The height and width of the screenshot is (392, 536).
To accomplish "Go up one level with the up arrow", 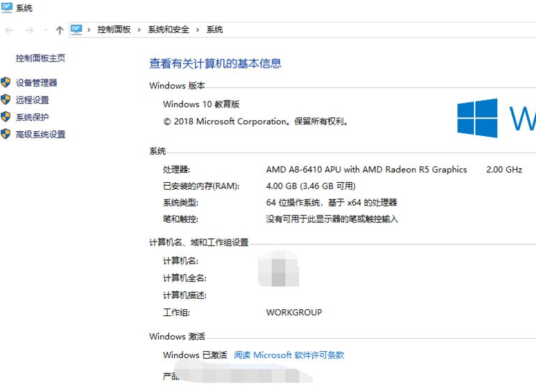I will 59,30.
